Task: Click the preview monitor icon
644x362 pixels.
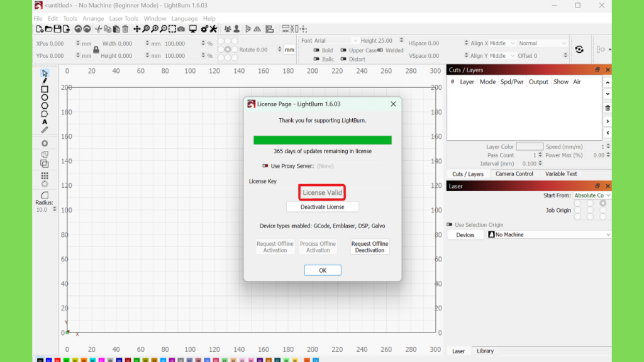Action: (192, 29)
